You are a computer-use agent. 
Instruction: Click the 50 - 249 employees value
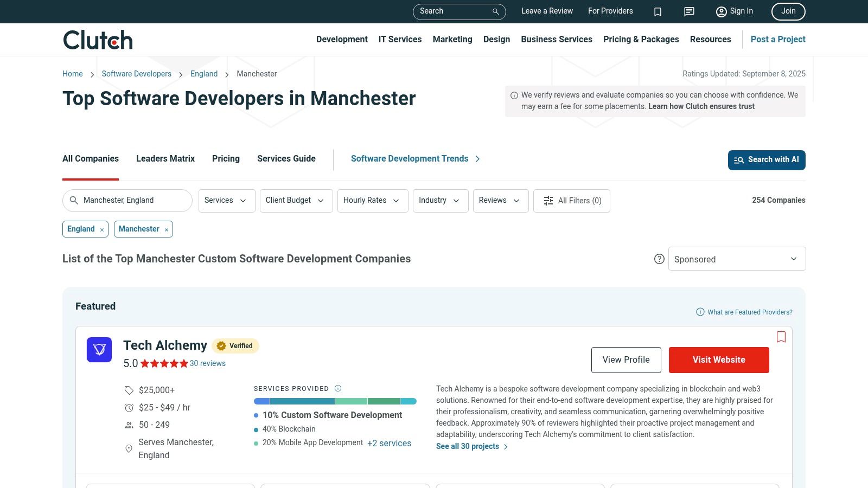[x=154, y=425]
